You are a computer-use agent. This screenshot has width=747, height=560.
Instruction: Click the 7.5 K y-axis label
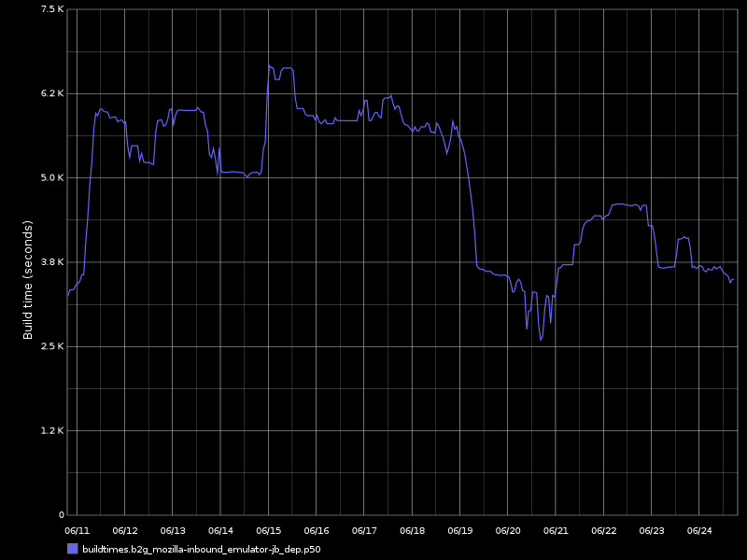point(53,9)
